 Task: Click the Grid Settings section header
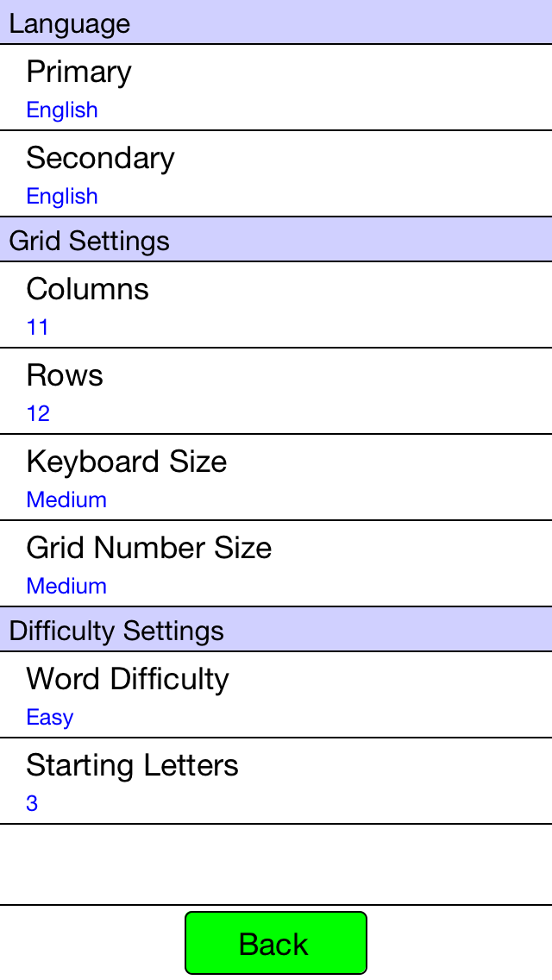(x=276, y=239)
